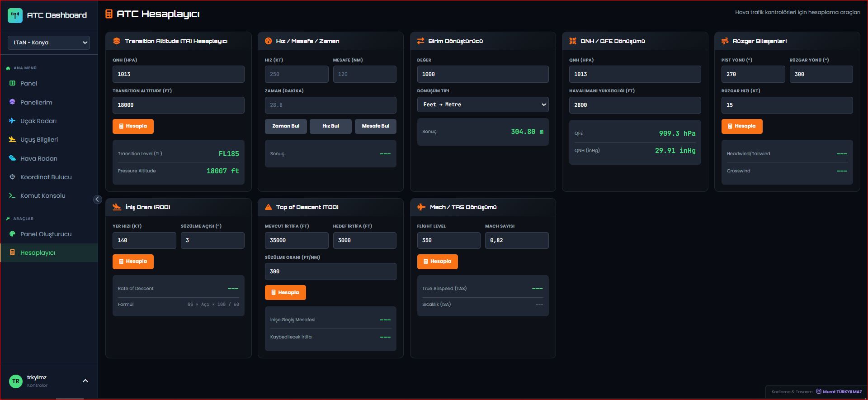Click the Zaman Bul button
This screenshot has width=868, height=400.
[x=286, y=126]
